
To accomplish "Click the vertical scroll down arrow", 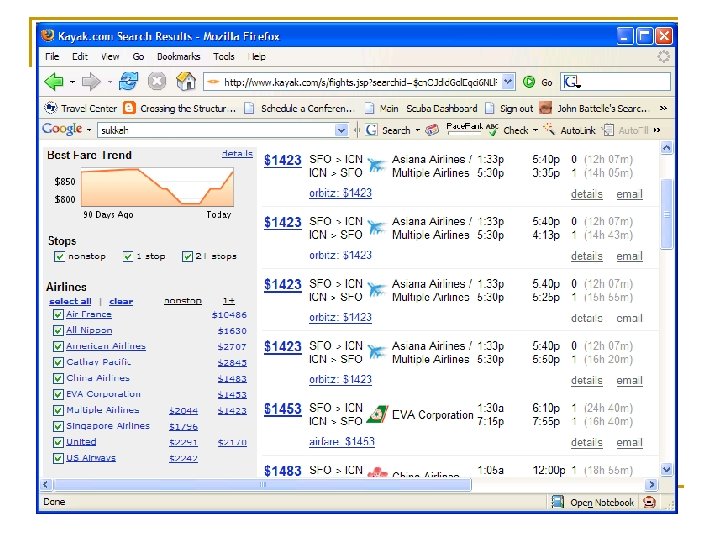I will [x=666, y=469].
